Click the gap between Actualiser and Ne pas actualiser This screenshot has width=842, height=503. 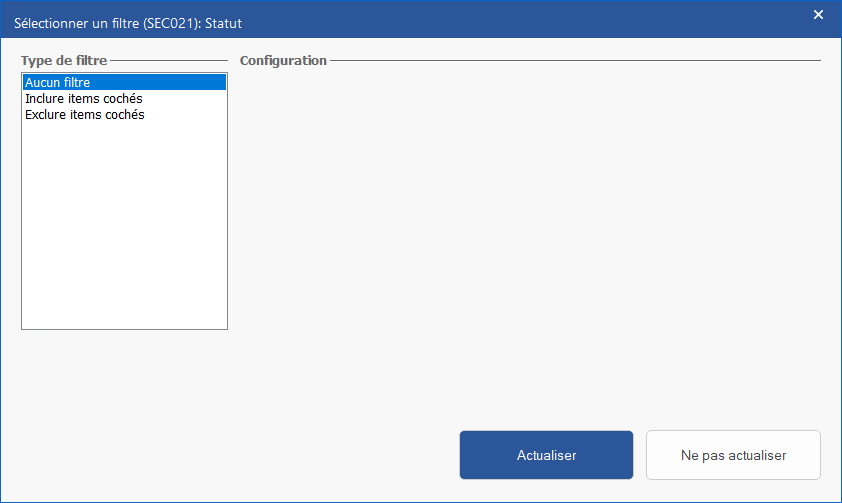640,455
